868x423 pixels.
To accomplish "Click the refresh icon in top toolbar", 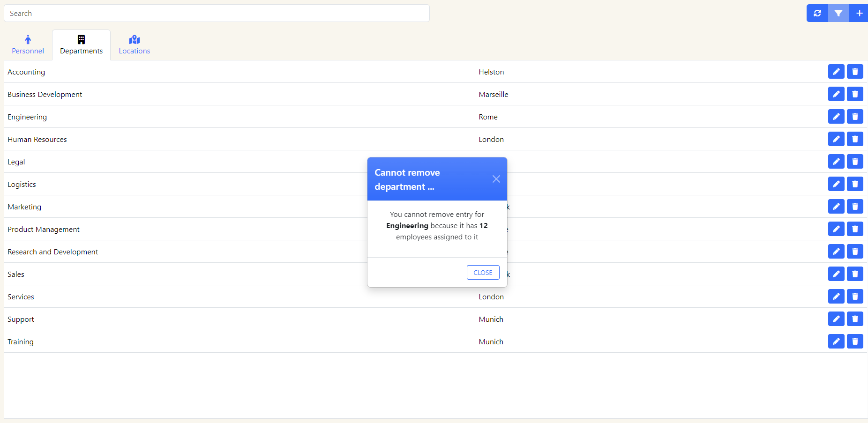I will pyautogui.click(x=817, y=13).
